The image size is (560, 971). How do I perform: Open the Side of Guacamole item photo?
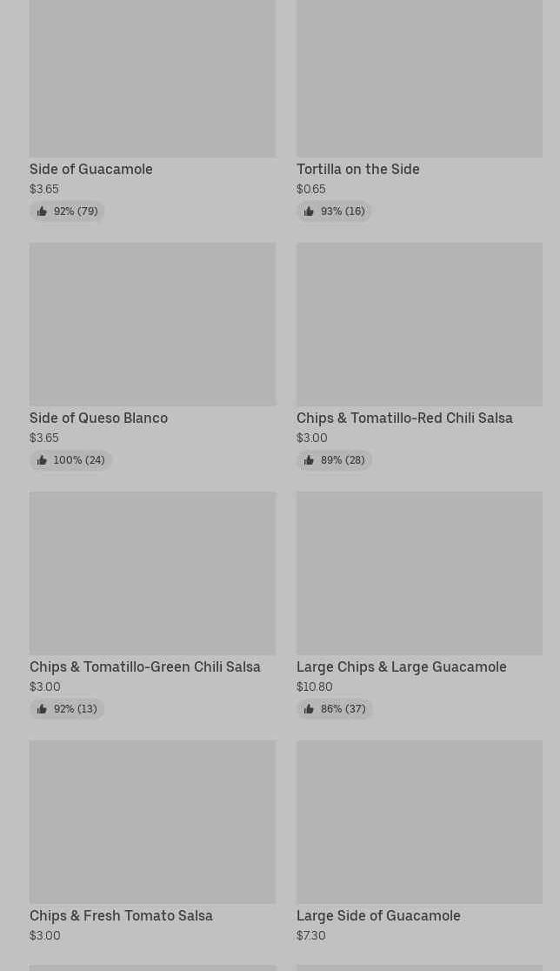click(152, 78)
